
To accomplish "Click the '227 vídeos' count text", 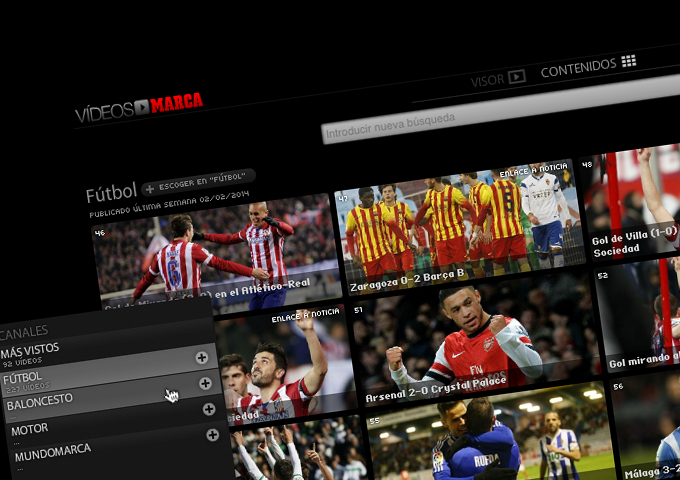I will click(x=28, y=386).
